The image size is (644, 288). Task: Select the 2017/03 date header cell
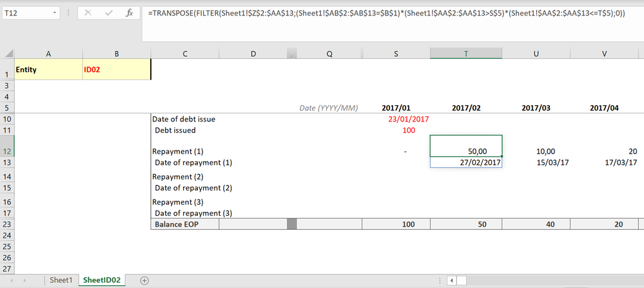pyautogui.click(x=536, y=108)
